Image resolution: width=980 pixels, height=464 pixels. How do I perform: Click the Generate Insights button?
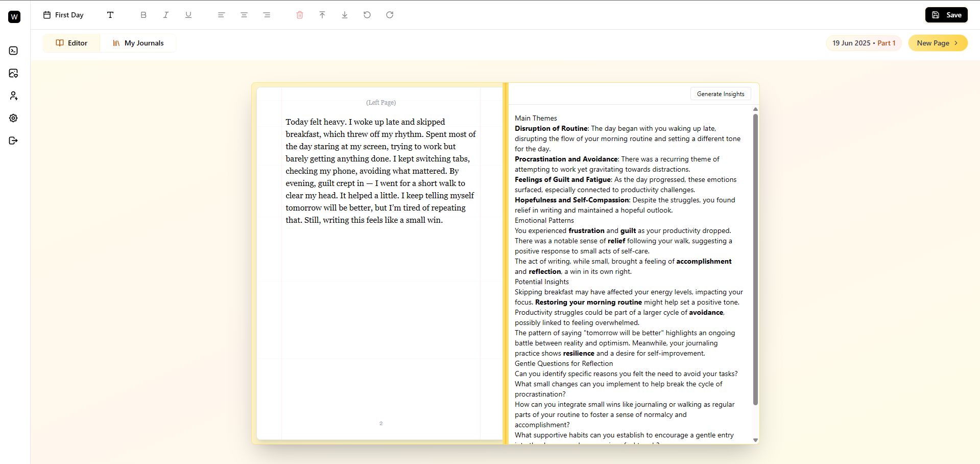click(720, 94)
